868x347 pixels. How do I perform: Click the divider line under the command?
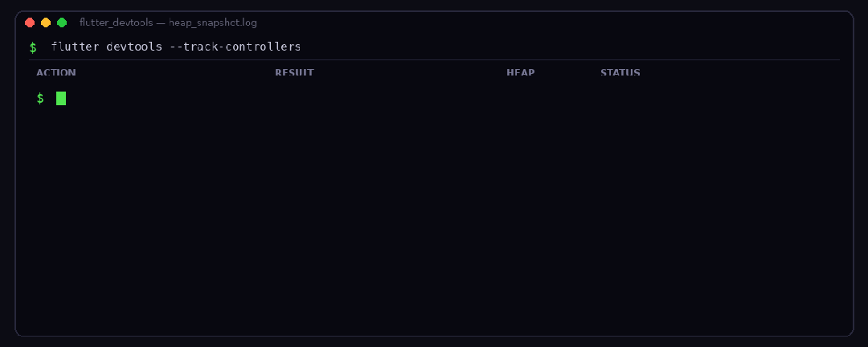(435, 59)
